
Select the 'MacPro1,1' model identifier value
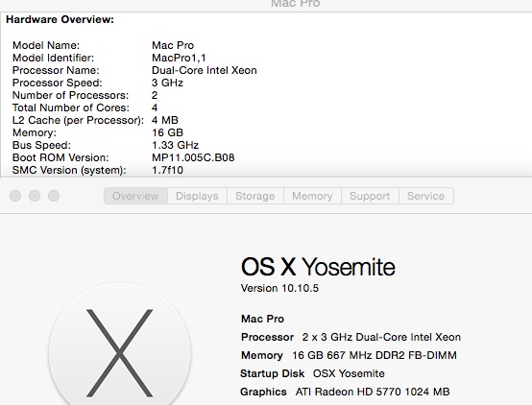[x=179, y=58]
